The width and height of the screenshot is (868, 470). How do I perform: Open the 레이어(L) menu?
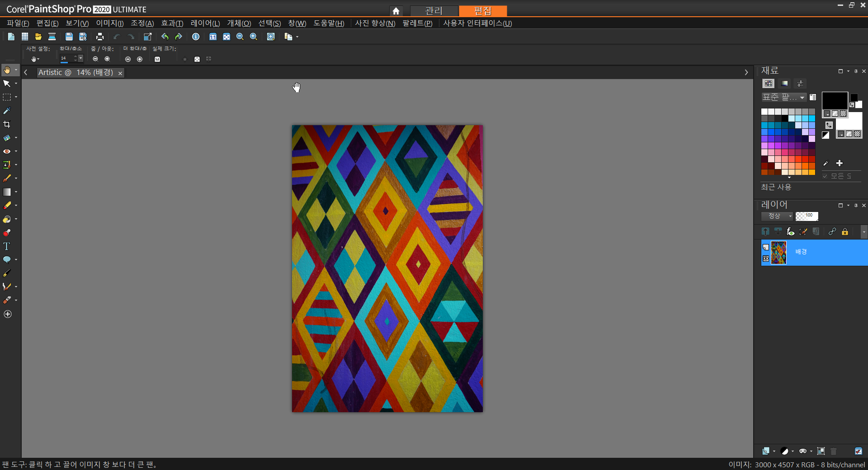pyautogui.click(x=205, y=23)
